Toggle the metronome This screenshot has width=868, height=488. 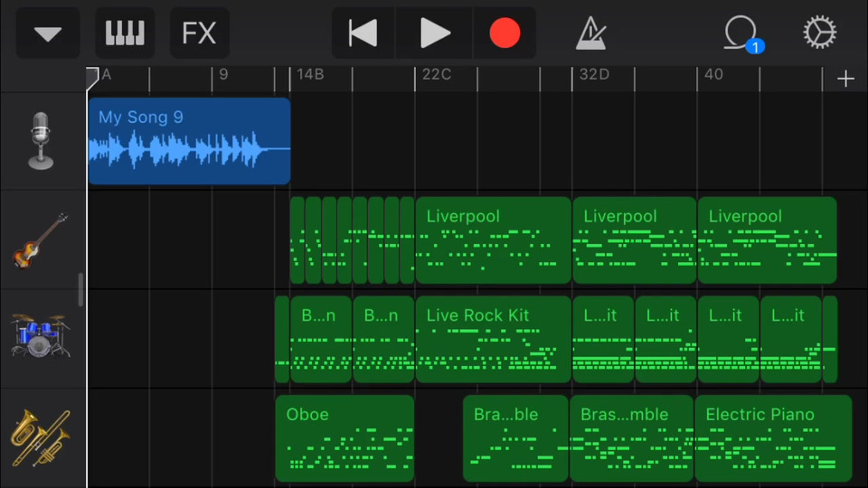[591, 33]
